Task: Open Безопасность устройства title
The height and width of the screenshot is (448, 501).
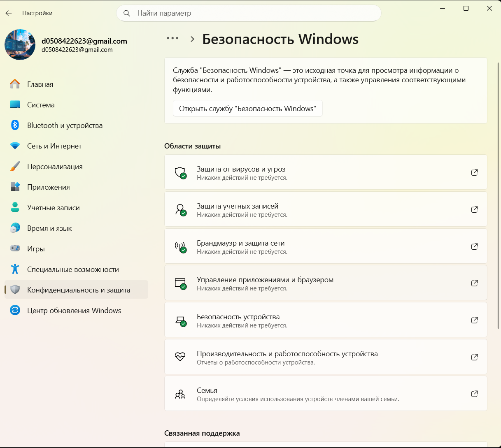Action: pyautogui.click(x=238, y=317)
